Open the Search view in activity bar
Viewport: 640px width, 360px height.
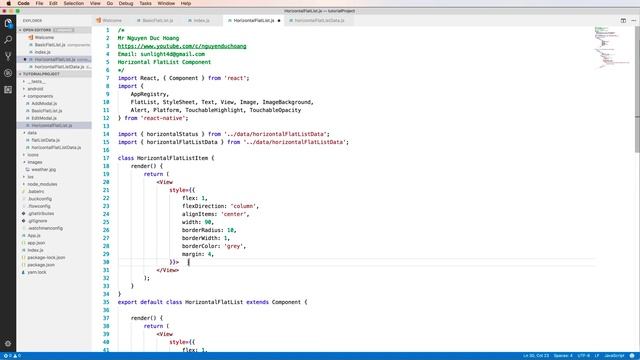8,40
